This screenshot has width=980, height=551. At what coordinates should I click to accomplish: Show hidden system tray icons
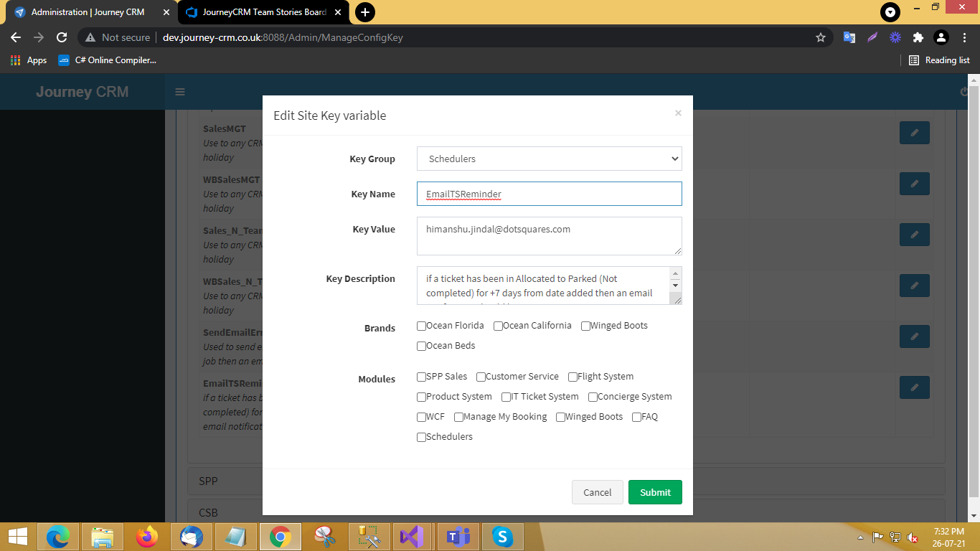[861, 537]
